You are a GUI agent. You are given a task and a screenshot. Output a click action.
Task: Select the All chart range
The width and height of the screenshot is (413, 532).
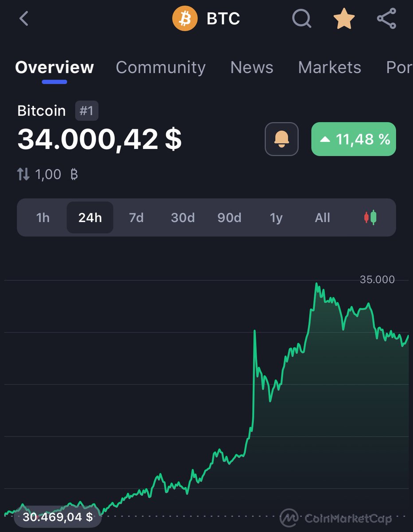(323, 218)
